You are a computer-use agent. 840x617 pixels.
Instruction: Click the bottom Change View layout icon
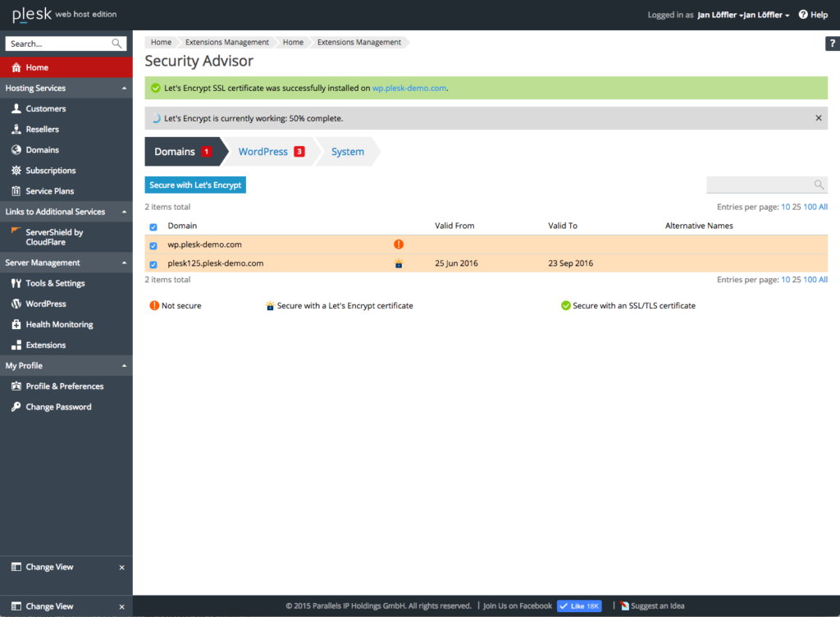(16, 606)
